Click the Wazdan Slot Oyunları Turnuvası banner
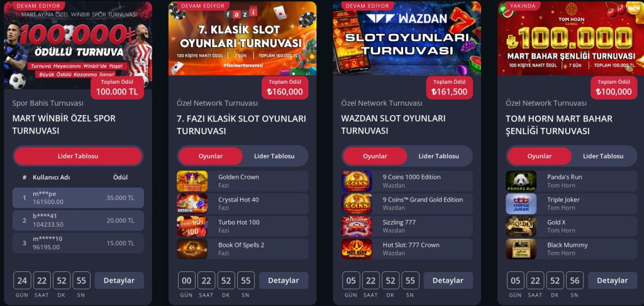The image size is (644, 306). 407,38
